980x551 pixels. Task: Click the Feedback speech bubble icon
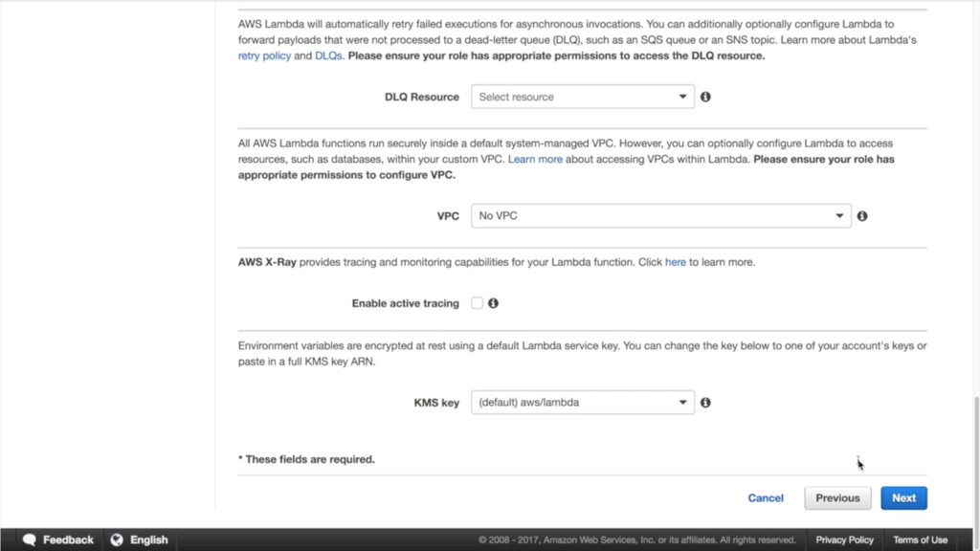30,540
